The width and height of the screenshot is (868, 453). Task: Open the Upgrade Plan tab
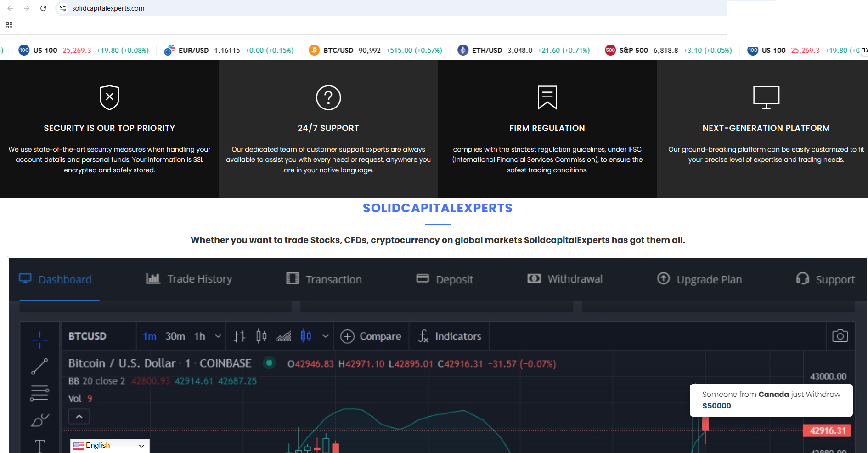(x=699, y=279)
